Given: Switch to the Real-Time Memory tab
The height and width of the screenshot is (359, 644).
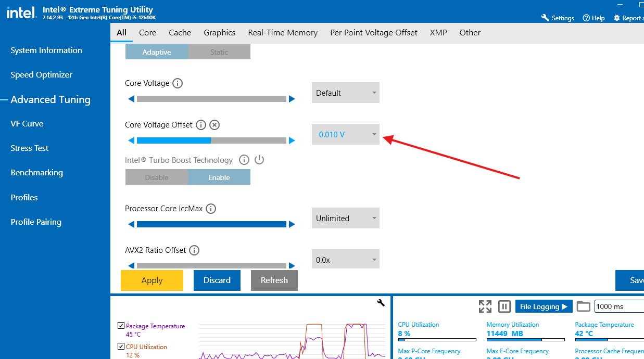Looking at the screenshot, I should (x=283, y=33).
